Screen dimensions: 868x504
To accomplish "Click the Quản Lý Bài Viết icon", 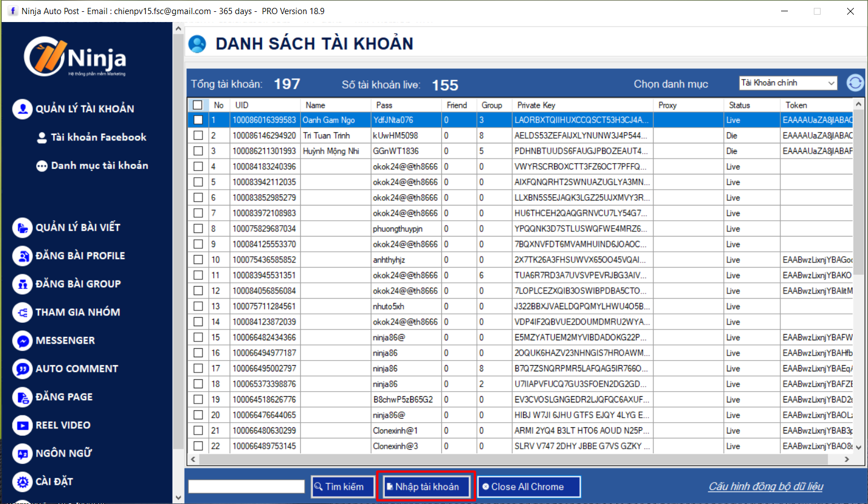I will click(x=22, y=227).
